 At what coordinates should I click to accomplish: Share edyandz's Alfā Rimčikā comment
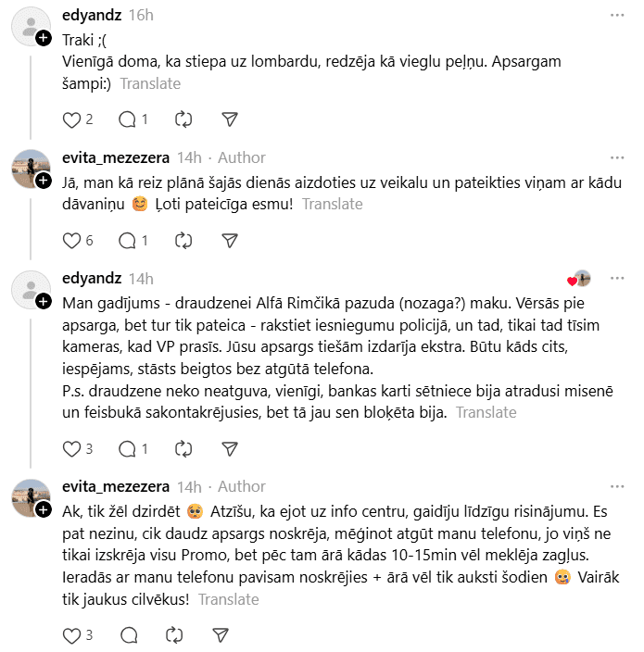[231, 449]
